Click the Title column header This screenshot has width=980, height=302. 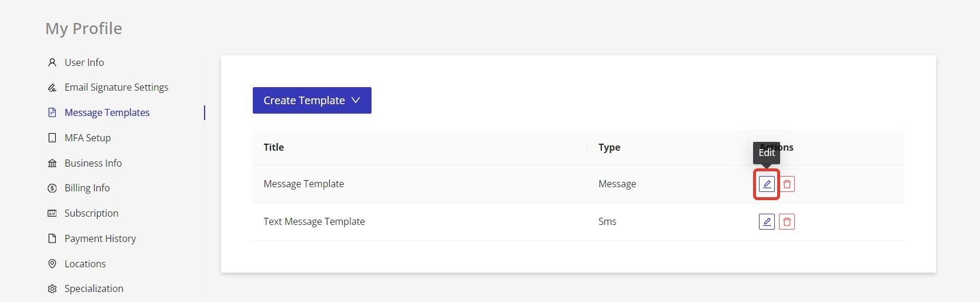point(274,147)
